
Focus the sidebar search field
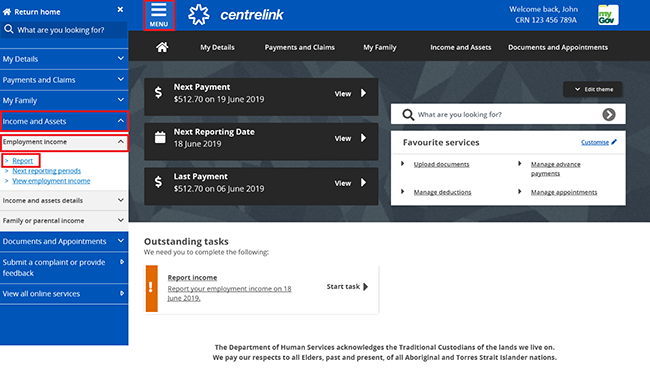click(64, 30)
